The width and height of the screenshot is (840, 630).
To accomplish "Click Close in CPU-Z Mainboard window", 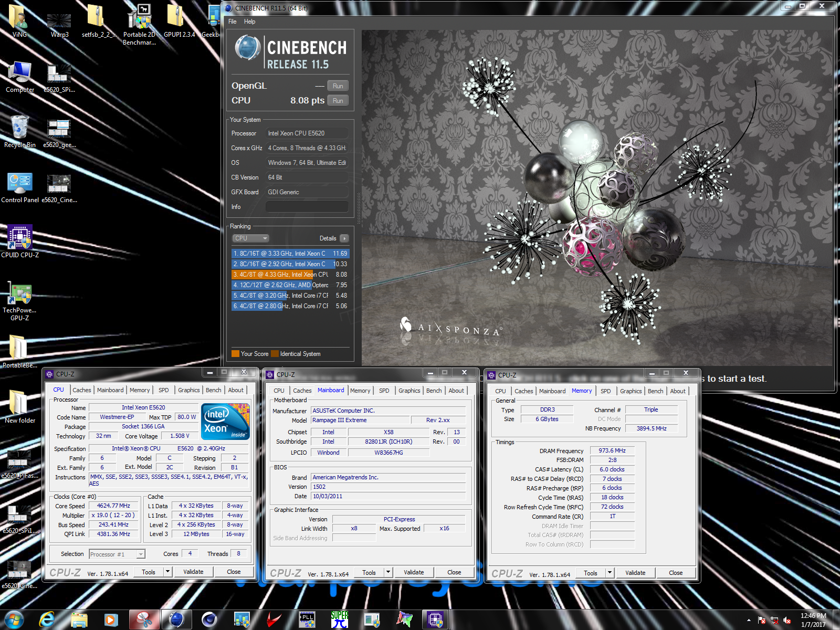I will tap(454, 572).
